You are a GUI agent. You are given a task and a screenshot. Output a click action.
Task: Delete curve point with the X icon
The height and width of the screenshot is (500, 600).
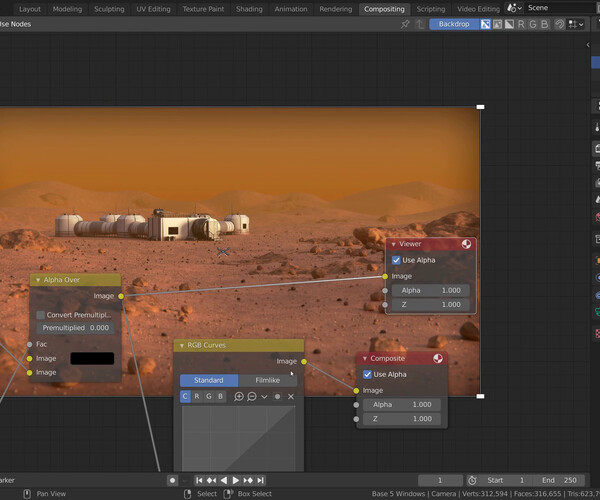[x=291, y=397]
